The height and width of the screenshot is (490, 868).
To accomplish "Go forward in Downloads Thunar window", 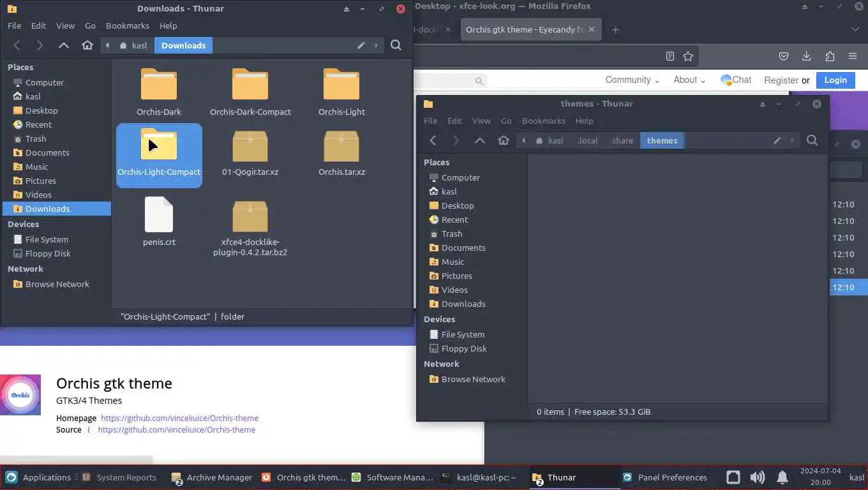I will (40, 45).
